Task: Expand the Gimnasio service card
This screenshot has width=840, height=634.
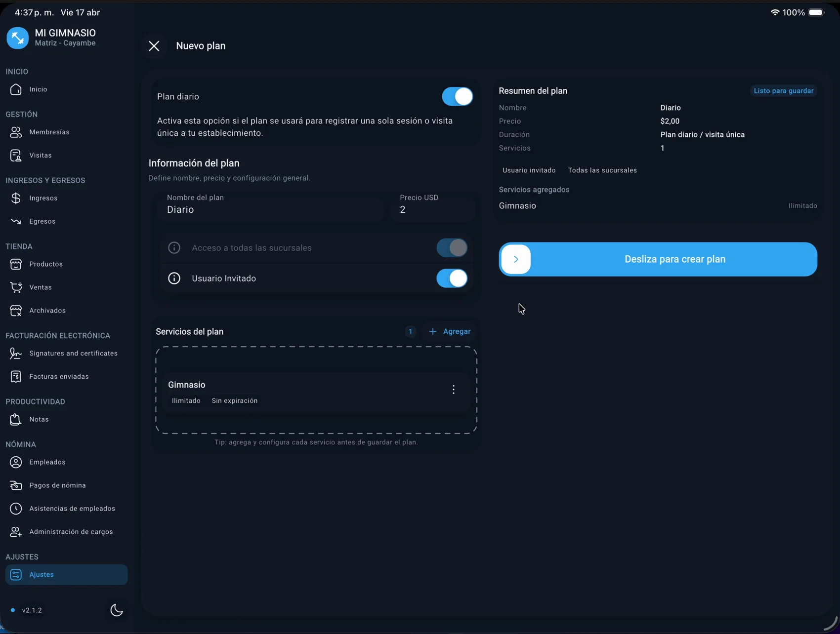Action: (296, 392)
